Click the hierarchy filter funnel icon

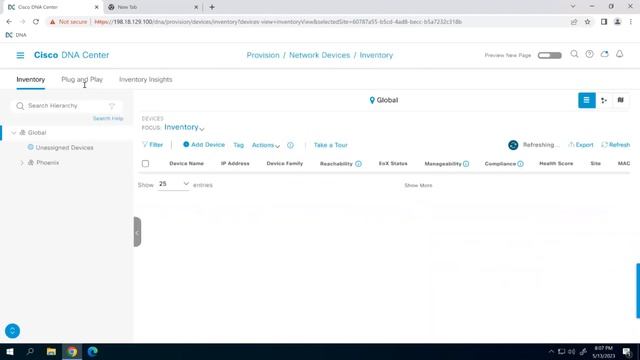112,106
